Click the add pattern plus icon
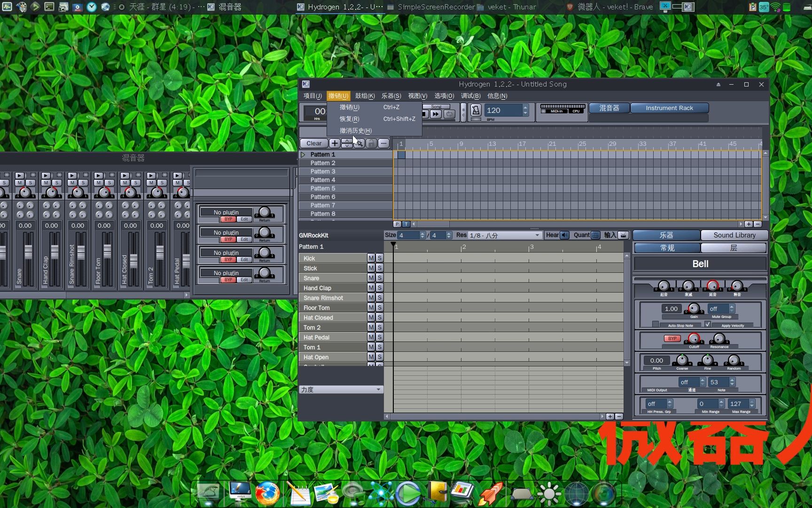This screenshot has width=812, height=508. 335,143
